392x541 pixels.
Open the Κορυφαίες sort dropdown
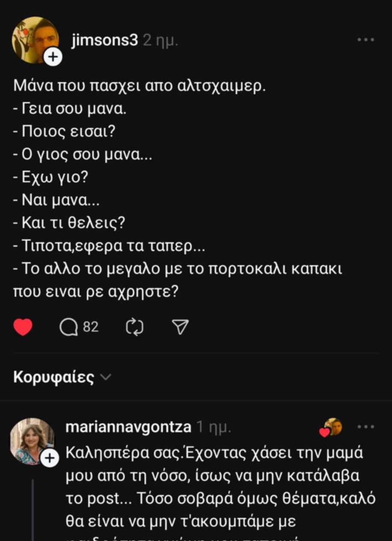click(x=54, y=377)
